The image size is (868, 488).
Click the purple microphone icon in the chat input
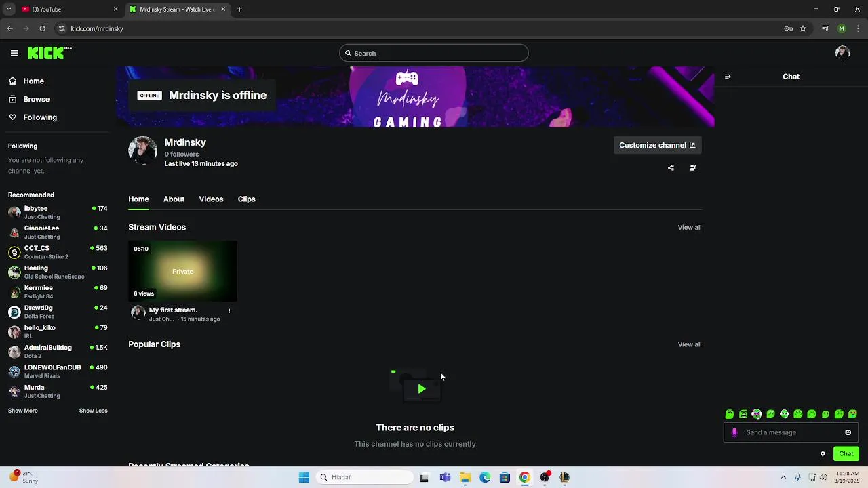coord(734,432)
